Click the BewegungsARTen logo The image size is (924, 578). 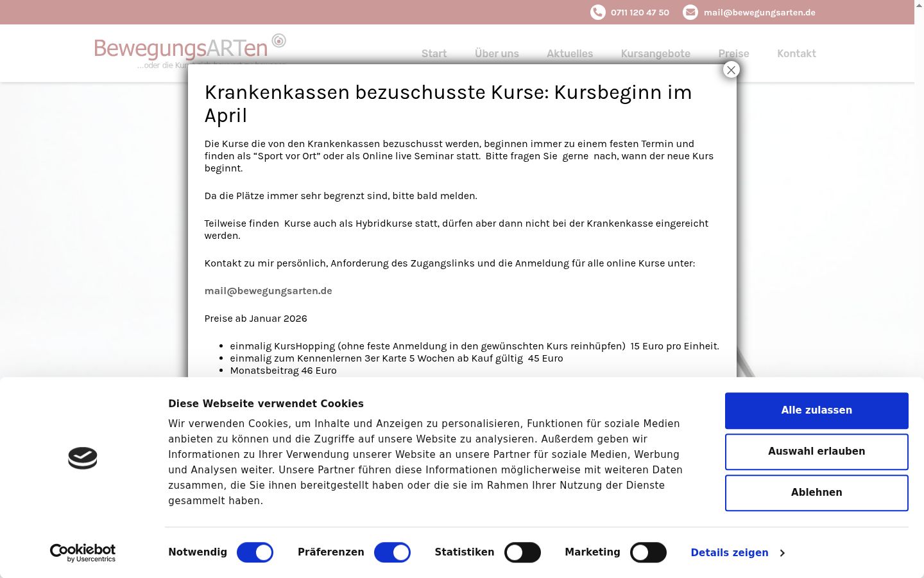click(x=190, y=50)
